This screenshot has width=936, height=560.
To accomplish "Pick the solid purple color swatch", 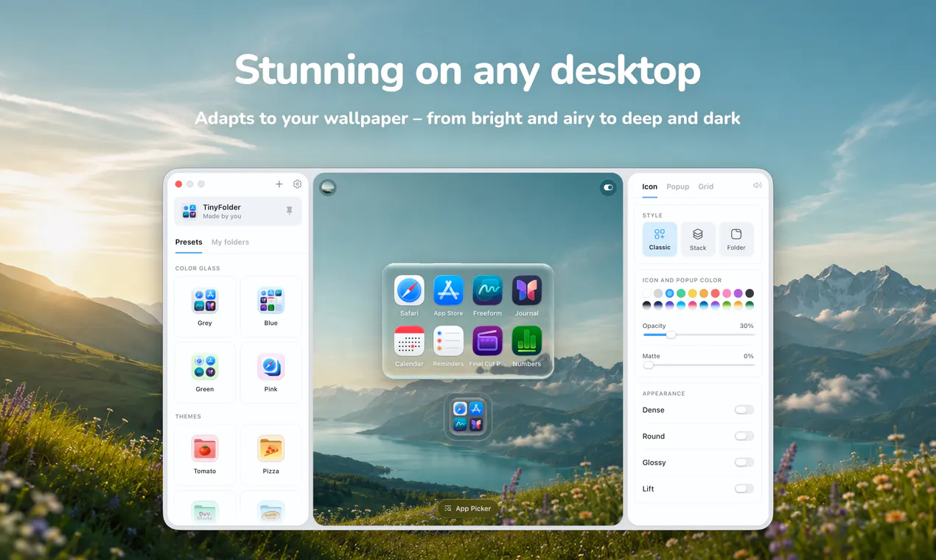I will [x=738, y=293].
